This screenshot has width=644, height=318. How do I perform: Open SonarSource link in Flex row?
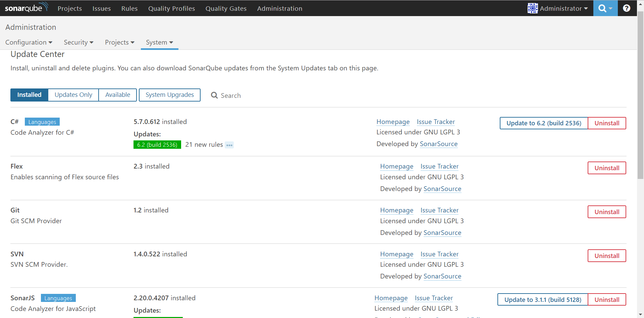tap(442, 189)
